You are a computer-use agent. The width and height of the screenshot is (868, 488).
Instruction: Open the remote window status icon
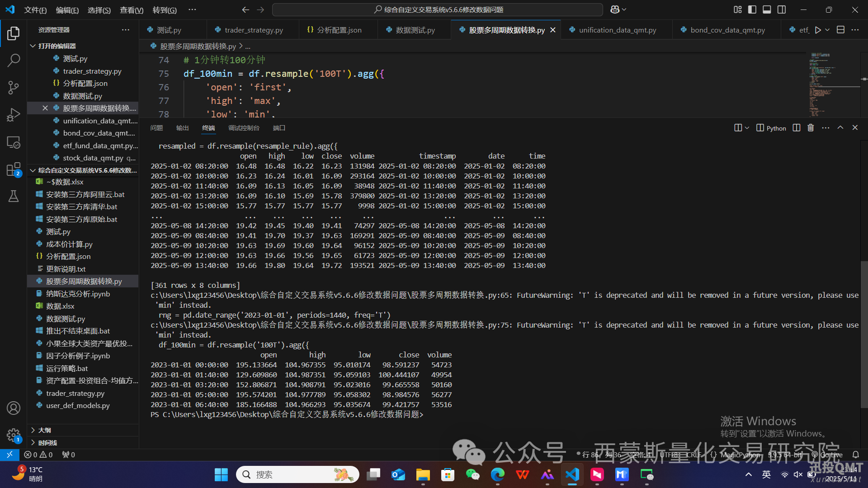[x=9, y=455]
